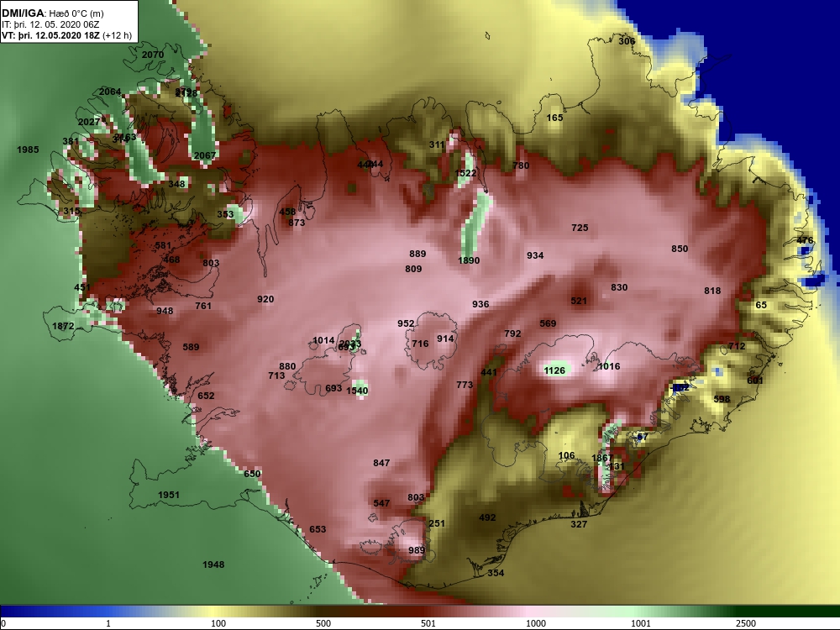Click the map value 1890
840x630 pixels.
click(469, 260)
